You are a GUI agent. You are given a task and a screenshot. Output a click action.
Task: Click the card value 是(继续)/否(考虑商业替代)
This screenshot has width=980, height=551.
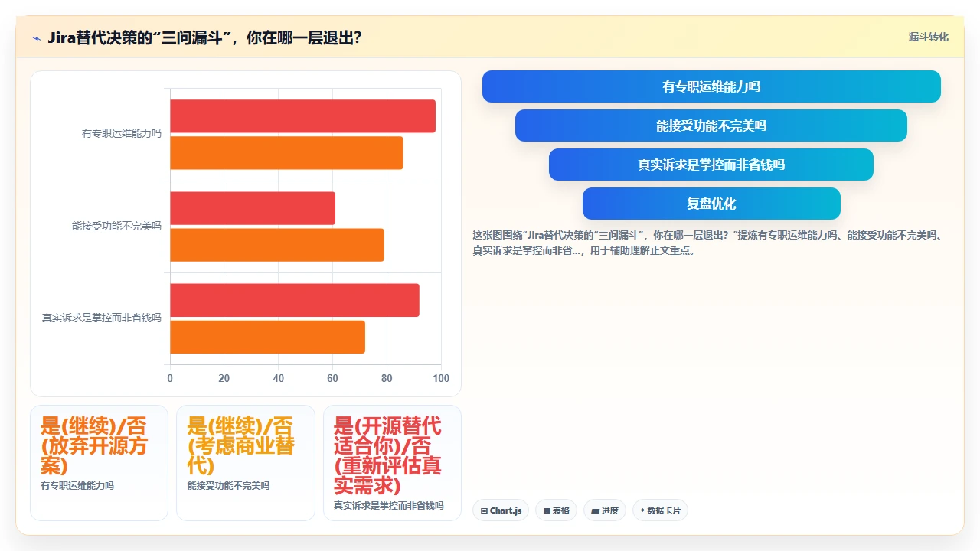(241, 446)
